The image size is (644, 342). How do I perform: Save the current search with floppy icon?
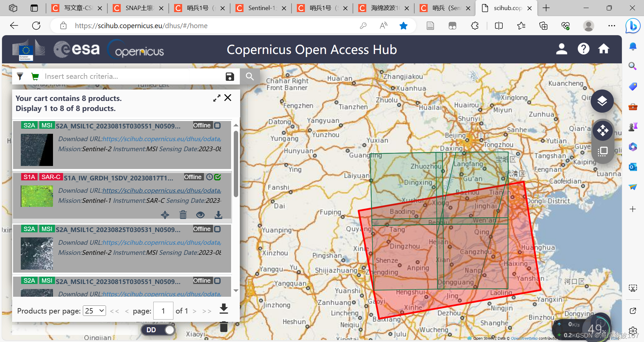click(x=230, y=76)
